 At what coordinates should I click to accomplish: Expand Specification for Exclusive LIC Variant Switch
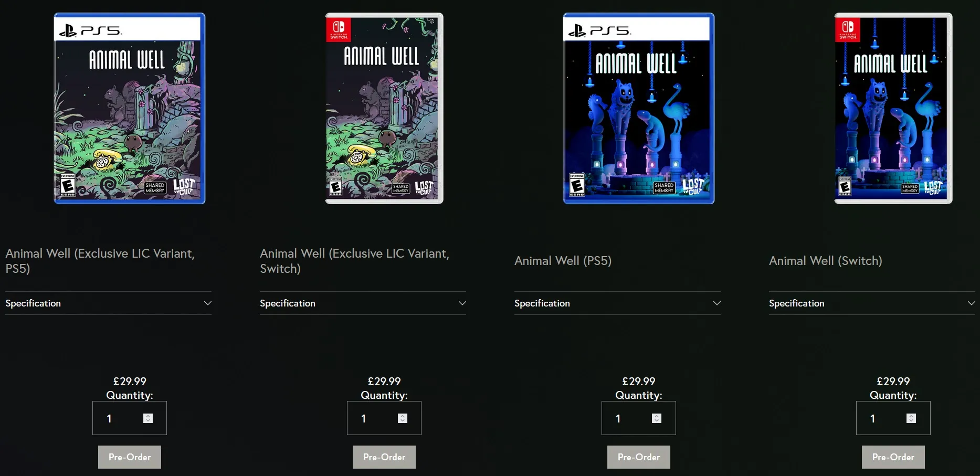363,303
